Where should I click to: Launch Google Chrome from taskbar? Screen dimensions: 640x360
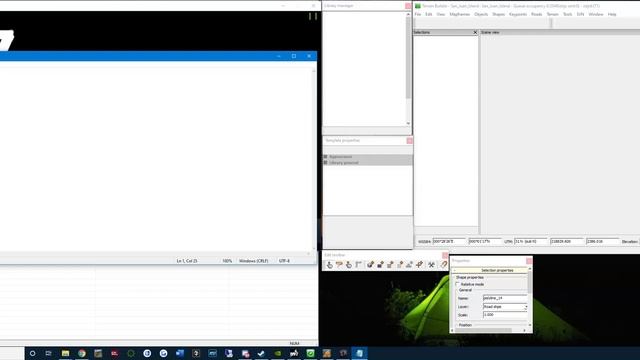point(82,353)
